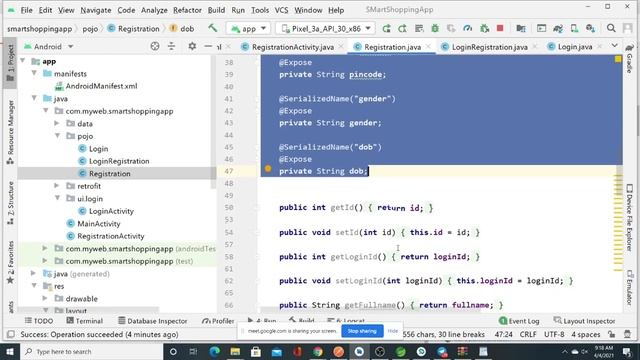Open Project panel settings gear
The width and height of the screenshot is (640, 360).
192,47
